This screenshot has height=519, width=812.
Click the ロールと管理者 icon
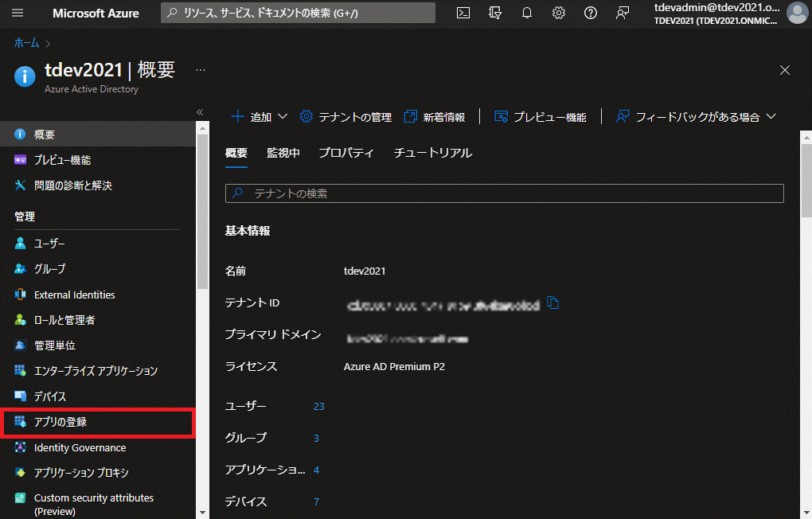point(20,320)
